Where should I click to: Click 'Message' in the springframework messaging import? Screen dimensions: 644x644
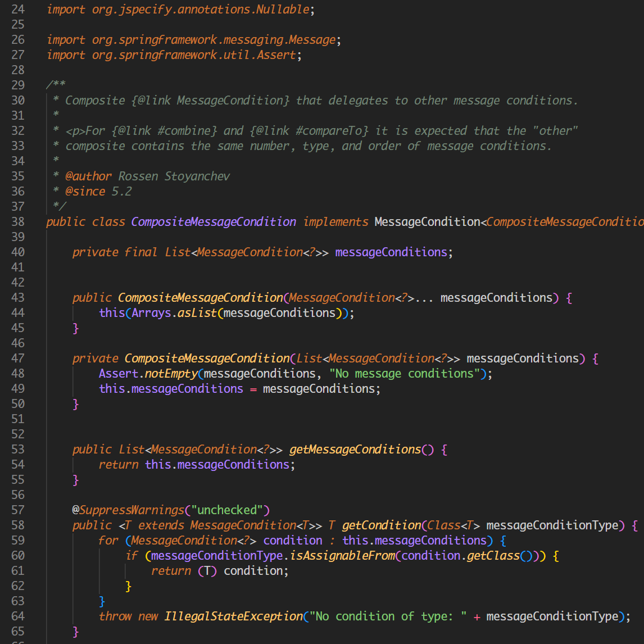tap(312, 39)
